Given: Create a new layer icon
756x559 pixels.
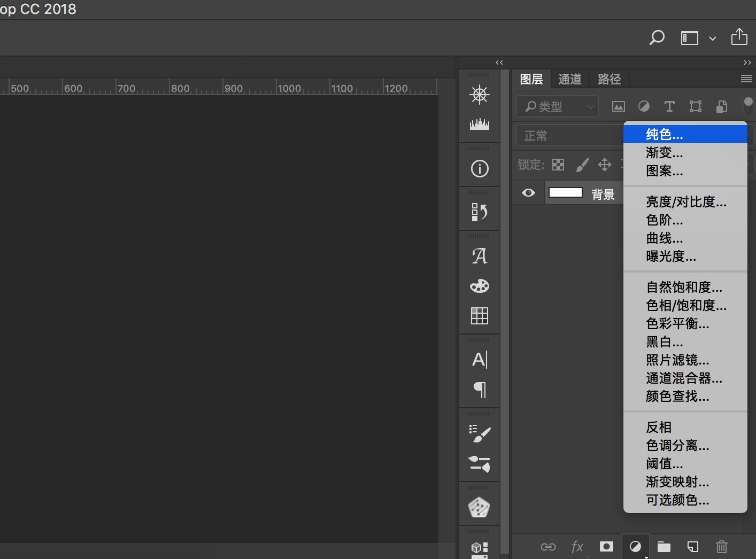Looking at the screenshot, I should pyautogui.click(x=693, y=546).
